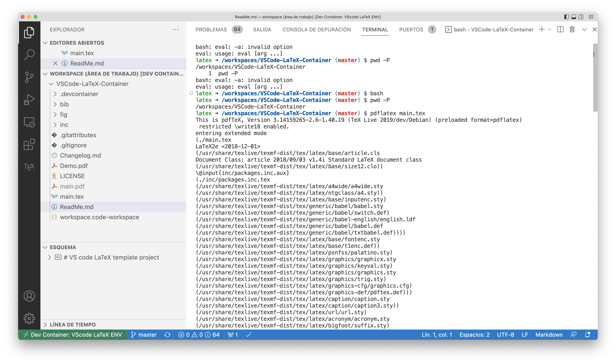Image resolution: width=616 pixels, height=364 pixels.
Task: Open the Remote Explorer view
Action: [29, 122]
